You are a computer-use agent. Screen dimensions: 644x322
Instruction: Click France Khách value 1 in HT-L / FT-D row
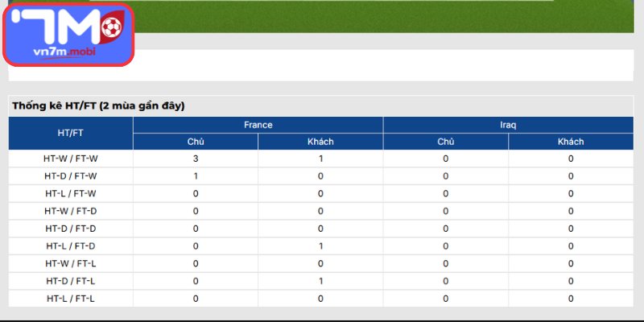pos(320,246)
